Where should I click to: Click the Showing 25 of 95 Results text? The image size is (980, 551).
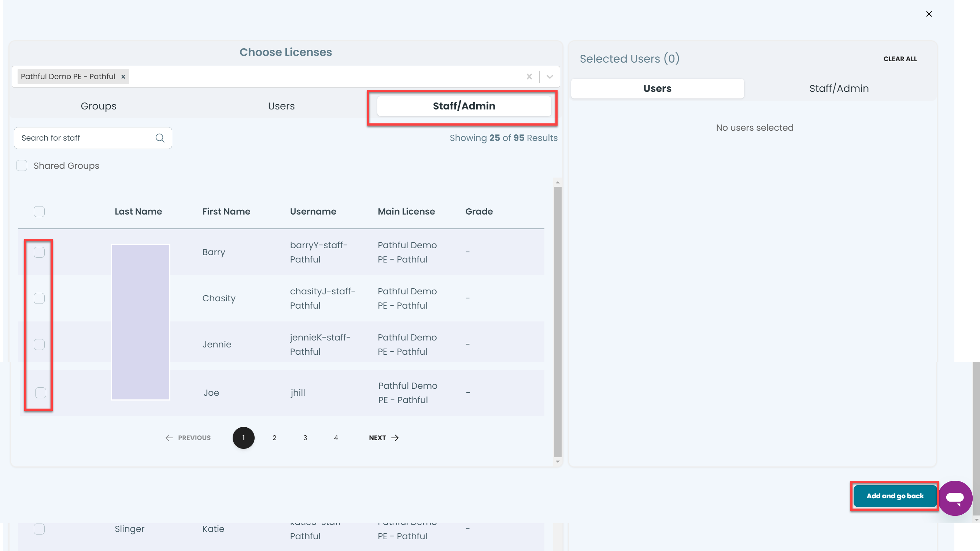coord(503,138)
